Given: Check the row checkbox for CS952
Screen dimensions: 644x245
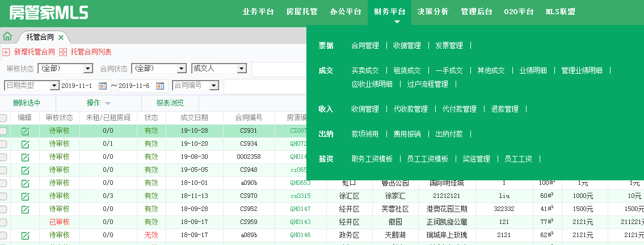Looking at the screenshot, I should pos(3,209).
